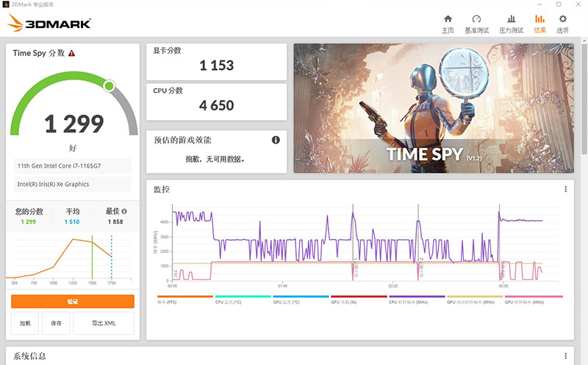Click the 加载 load button
Viewport: 588px width, 365px height.
click(x=25, y=323)
